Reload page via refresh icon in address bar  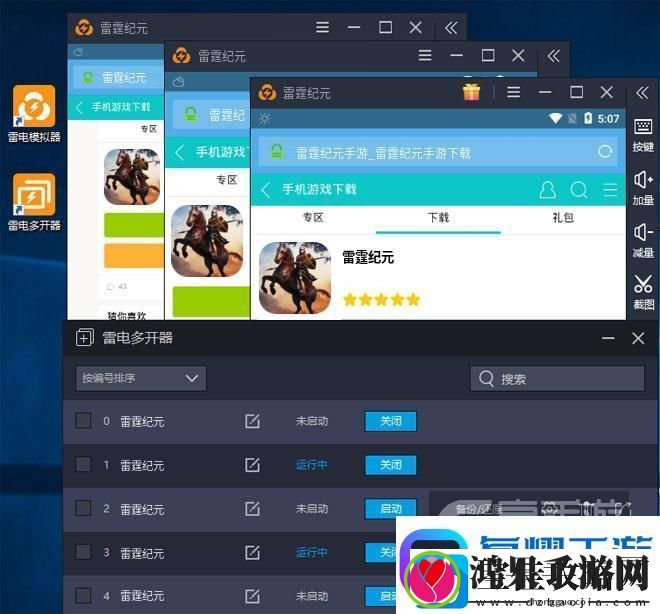click(605, 152)
